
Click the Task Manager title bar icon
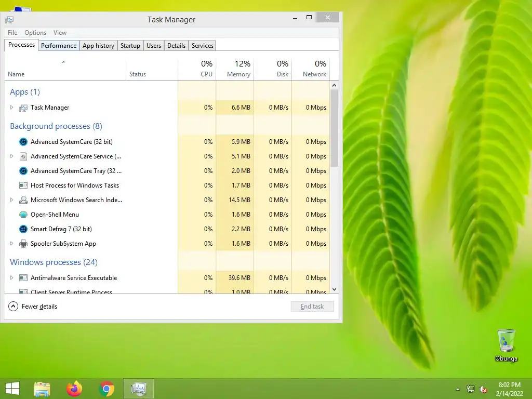pos(9,20)
